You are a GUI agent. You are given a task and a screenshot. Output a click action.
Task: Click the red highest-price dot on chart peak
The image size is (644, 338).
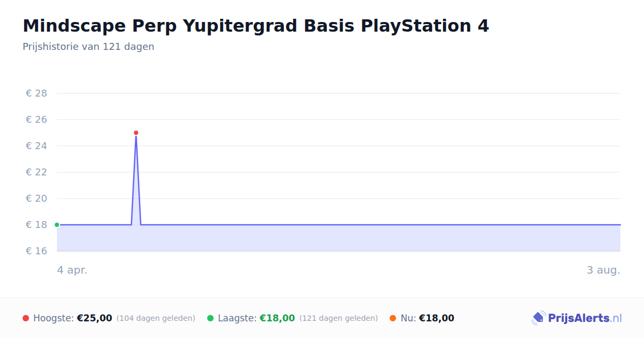tap(136, 133)
